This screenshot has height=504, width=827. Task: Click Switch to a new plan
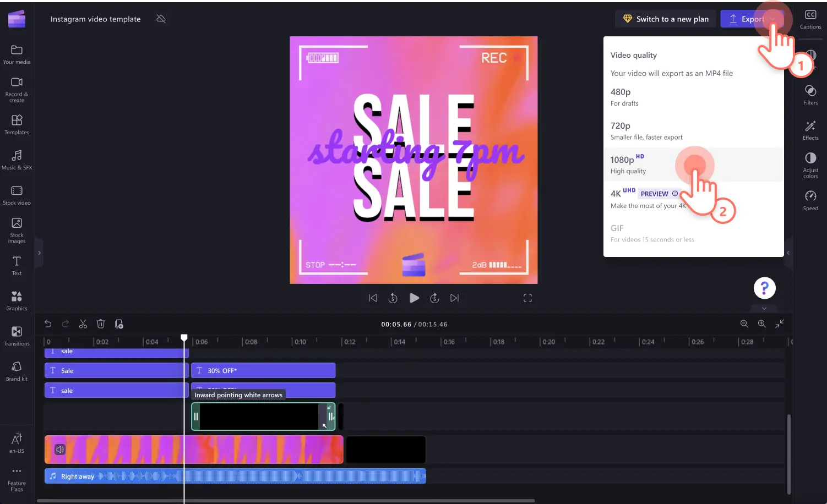[666, 19]
